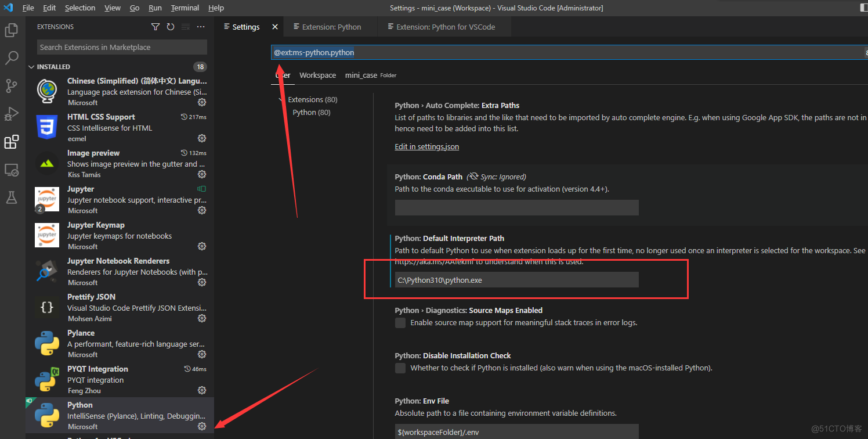Open the Go menu
This screenshot has width=868, height=439.
135,8
